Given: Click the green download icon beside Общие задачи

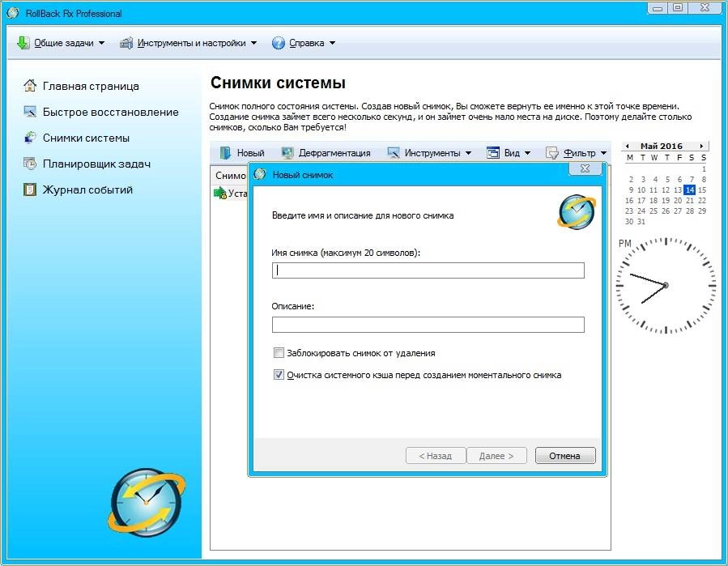Looking at the screenshot, I should pyautogui.click(x=23, y=43).
